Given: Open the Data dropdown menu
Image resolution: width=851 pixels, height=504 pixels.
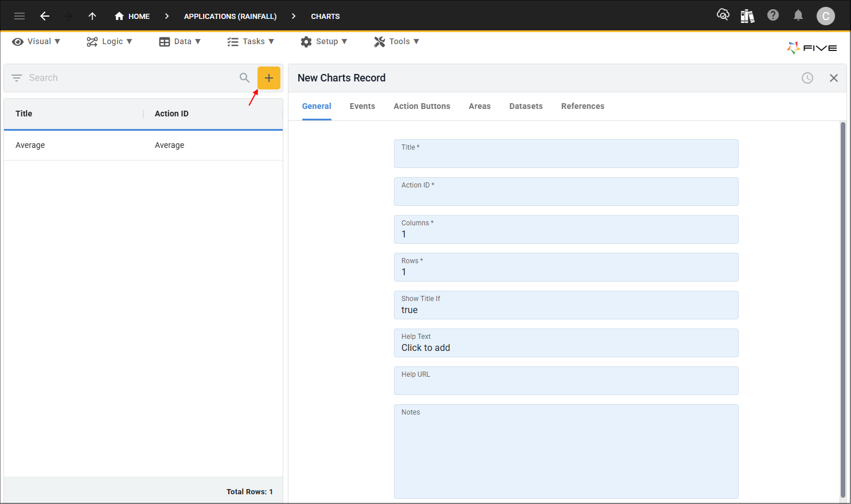Looking at the screenshot, I should pyautogui.click(x=180, y=41).
